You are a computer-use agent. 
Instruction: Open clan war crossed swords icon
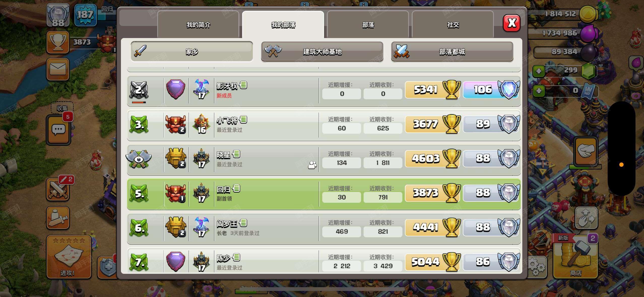58,190
